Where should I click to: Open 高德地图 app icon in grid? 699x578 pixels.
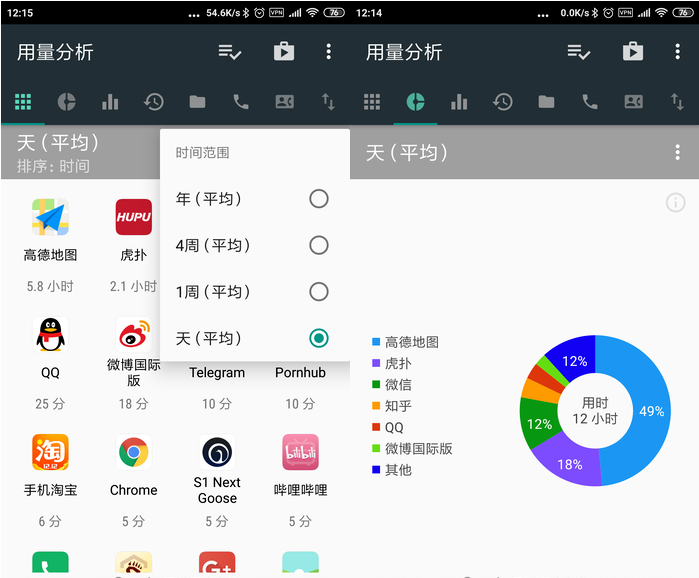point(50,217)
